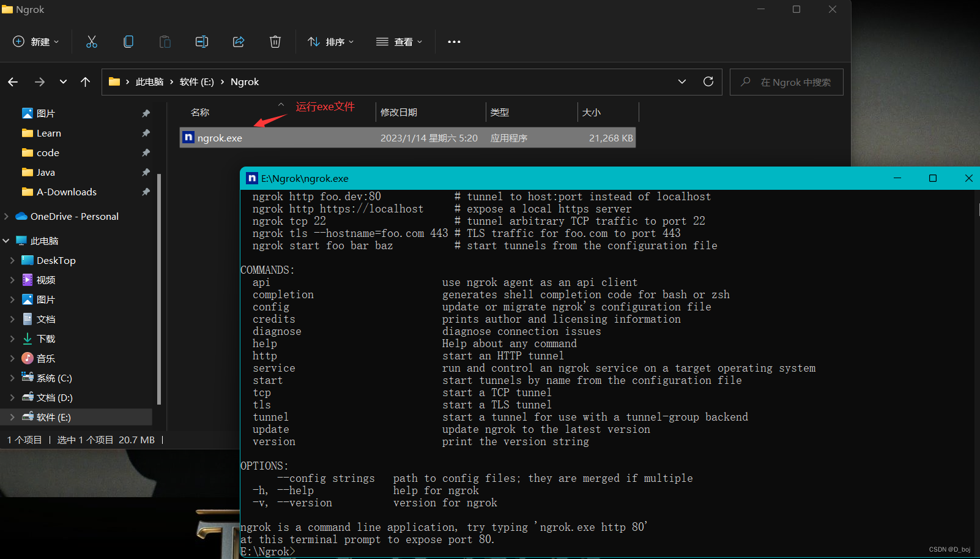Click the 2023/1/14 星期六 5:20 date cell
The height and width of the screenshot is (559, 980).
click(429, 138)
